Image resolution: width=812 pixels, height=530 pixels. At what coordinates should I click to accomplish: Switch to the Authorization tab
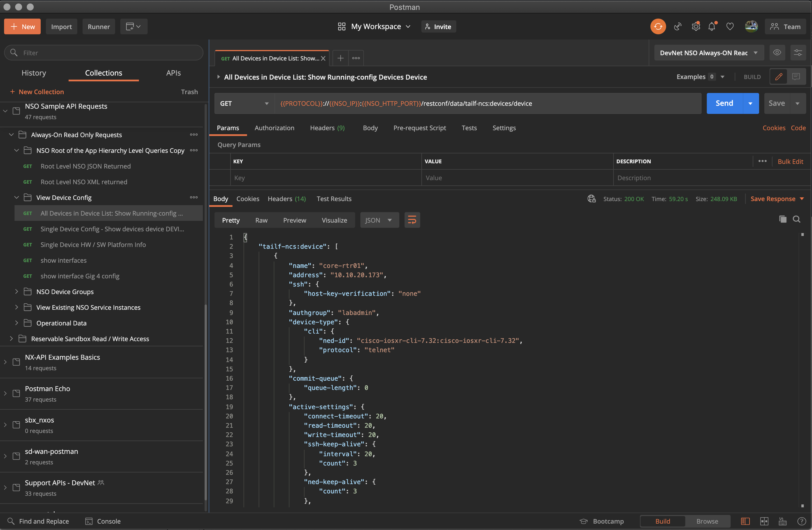(x=274, y=128)
